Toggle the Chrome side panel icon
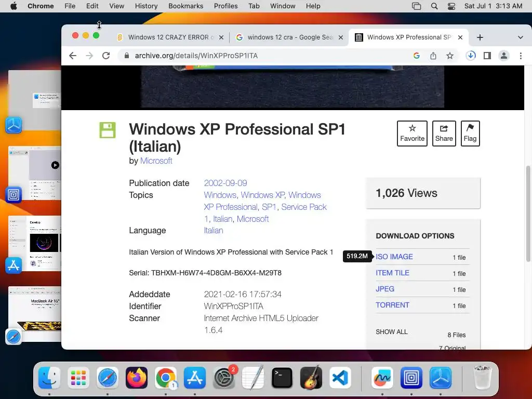 (x=487, y=56)
